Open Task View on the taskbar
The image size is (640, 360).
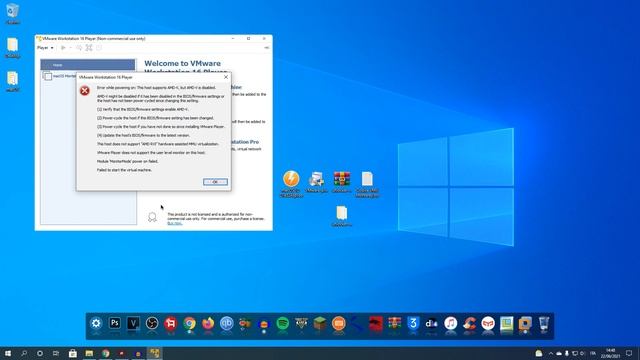[56, 353]
